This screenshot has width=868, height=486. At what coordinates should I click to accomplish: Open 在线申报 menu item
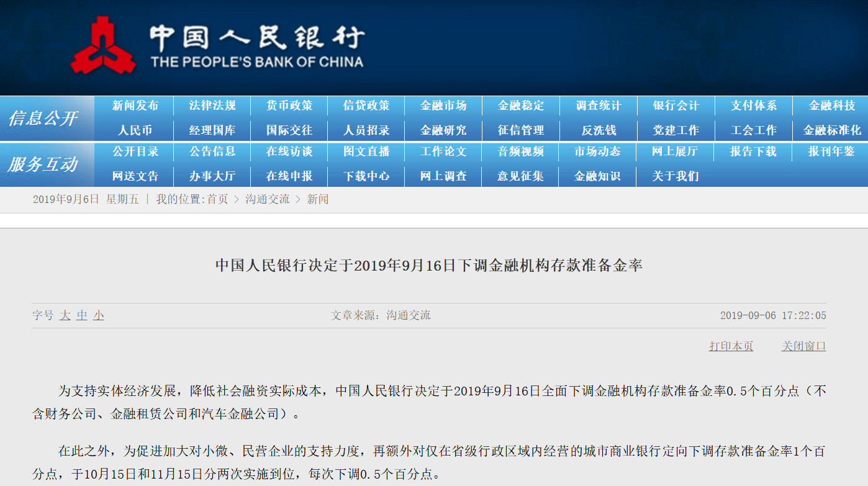point(289,176)
